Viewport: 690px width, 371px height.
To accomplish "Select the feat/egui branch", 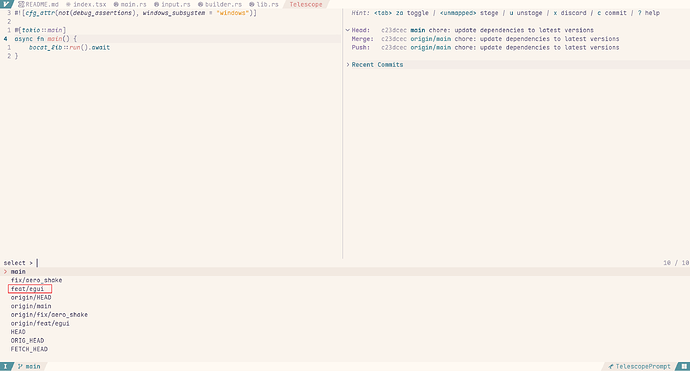I will coord(27,289).
